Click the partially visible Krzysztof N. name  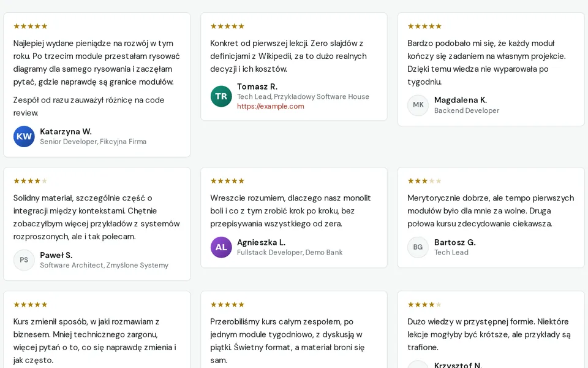tap(458, 364)
